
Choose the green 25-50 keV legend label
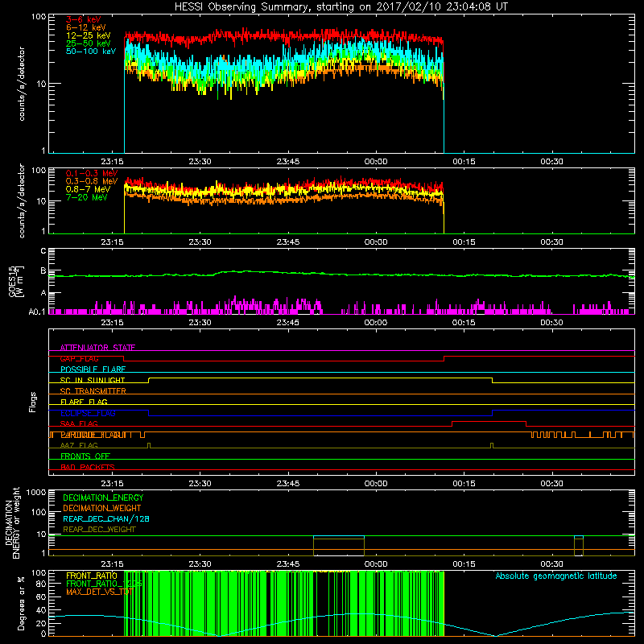pyautogui.click(x=88, y=43)
